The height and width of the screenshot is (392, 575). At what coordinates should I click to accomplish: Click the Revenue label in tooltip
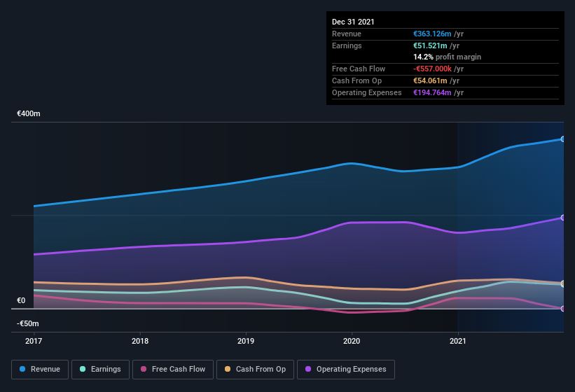tap(347, 34)
